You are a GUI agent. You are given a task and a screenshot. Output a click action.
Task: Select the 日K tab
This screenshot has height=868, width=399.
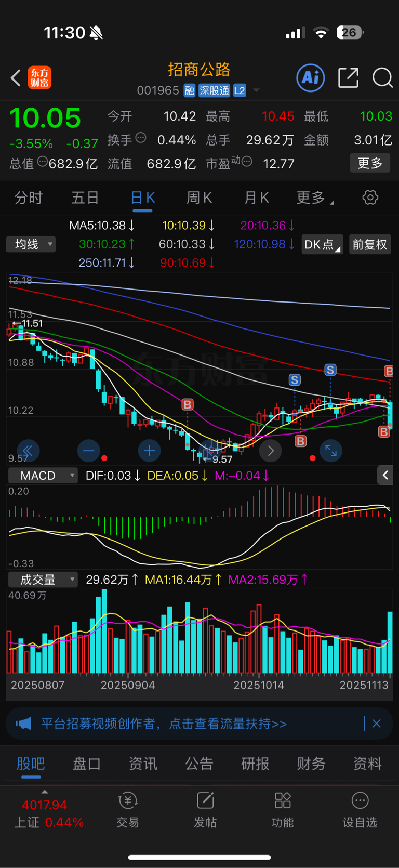(x=142, y=198)
